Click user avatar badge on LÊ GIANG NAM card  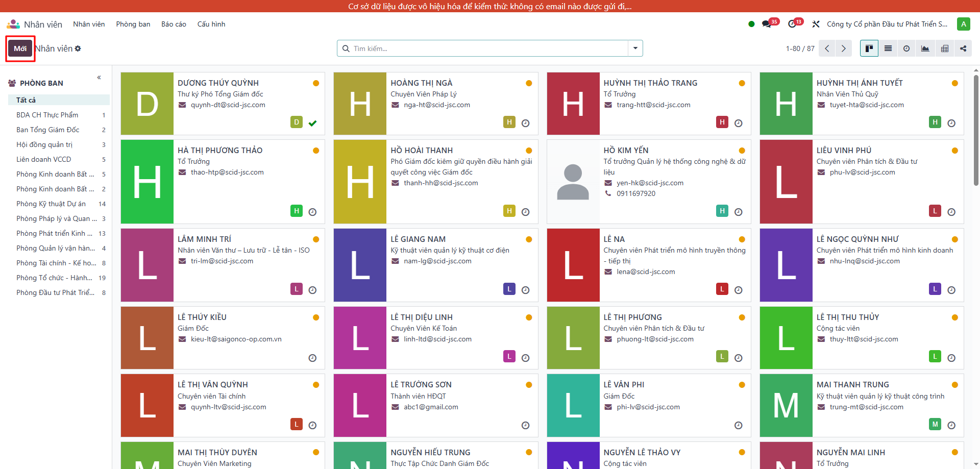(x=509, y=289)
